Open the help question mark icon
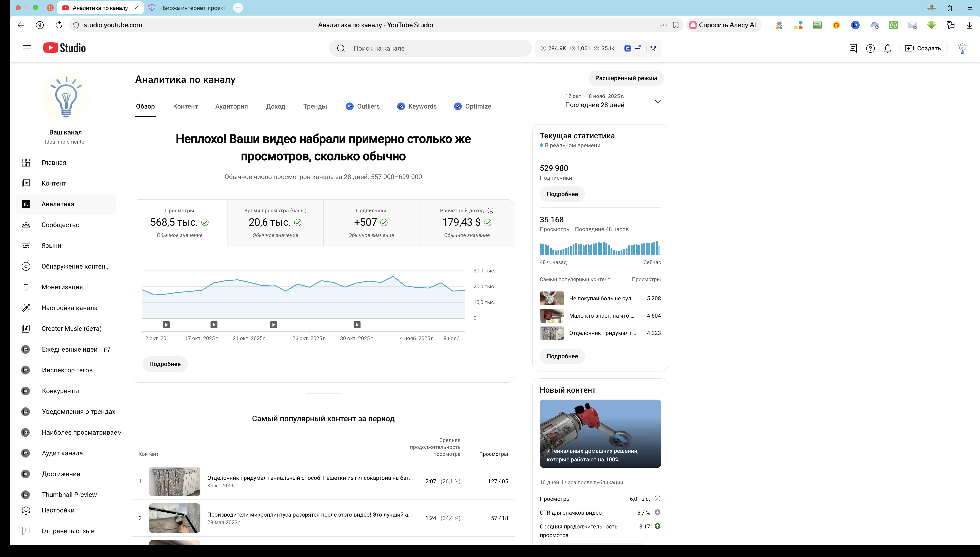Viewport: 980px width, 557px height. pyautogui.click(x=870, y=49)
